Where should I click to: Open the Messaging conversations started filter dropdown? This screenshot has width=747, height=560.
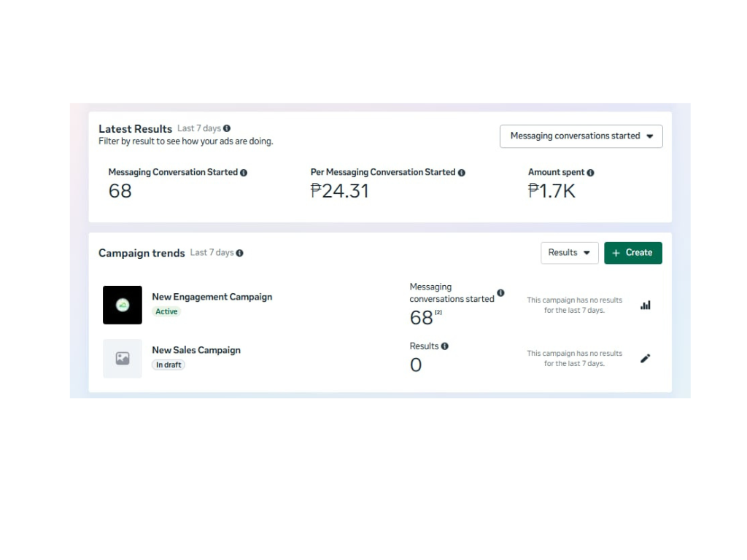click(581, 136)
